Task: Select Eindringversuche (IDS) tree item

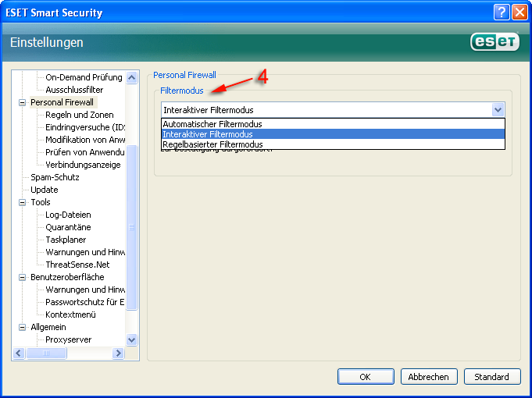Action: point(85,127)
